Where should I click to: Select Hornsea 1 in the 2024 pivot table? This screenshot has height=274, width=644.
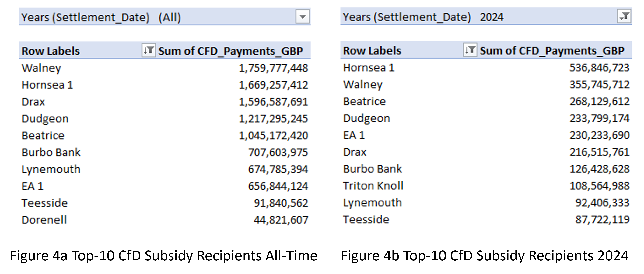[369, 67]
